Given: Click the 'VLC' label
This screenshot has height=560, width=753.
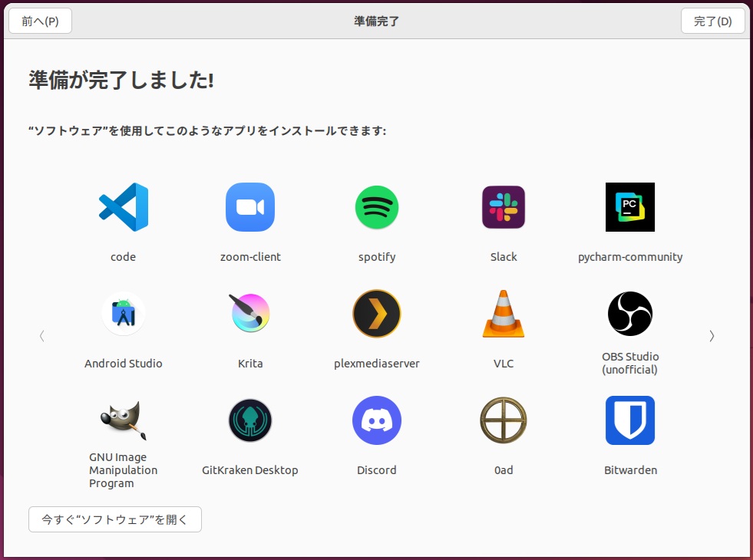Looking at the screenshot, I should click(504, 364).
